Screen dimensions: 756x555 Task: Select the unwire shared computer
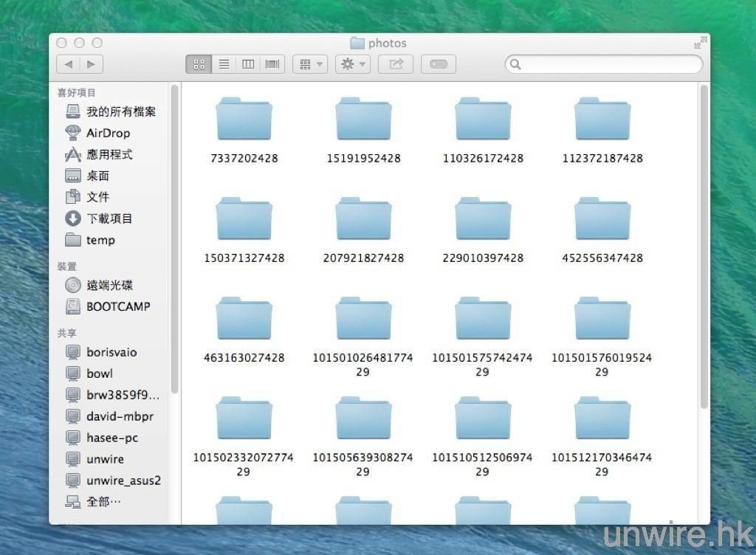point(105,459)
